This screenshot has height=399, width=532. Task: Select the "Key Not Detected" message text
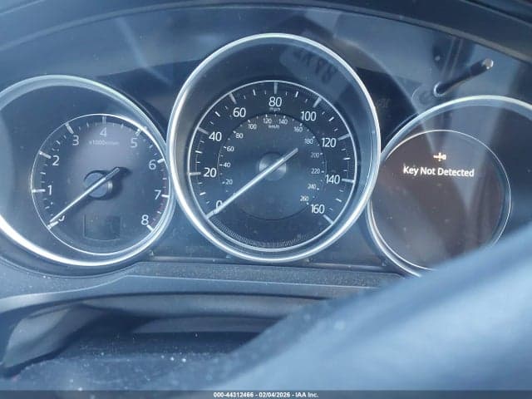(x=438, y=171)
